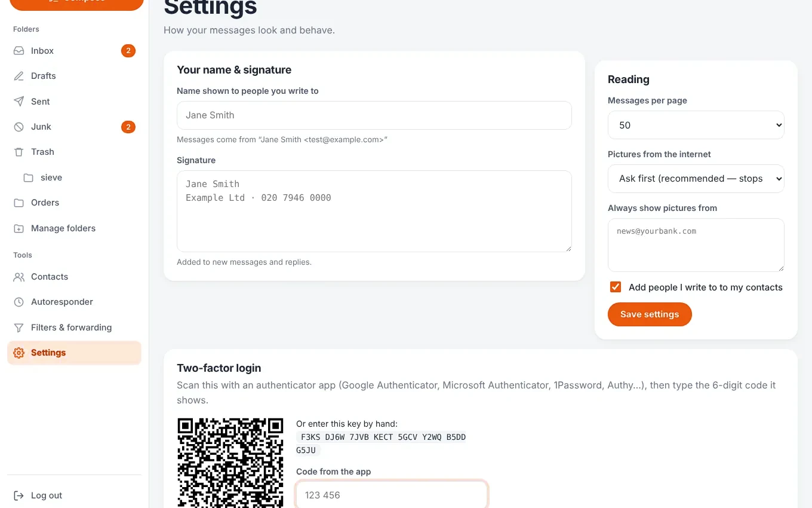
Task: Open the Contacts label
Action: tap(50, 277)
